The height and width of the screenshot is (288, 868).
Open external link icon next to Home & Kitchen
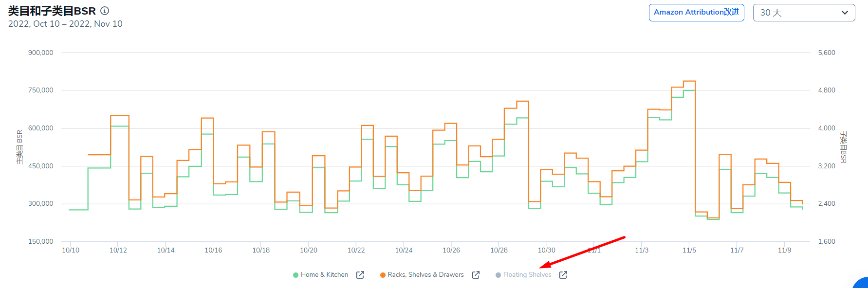360,275
